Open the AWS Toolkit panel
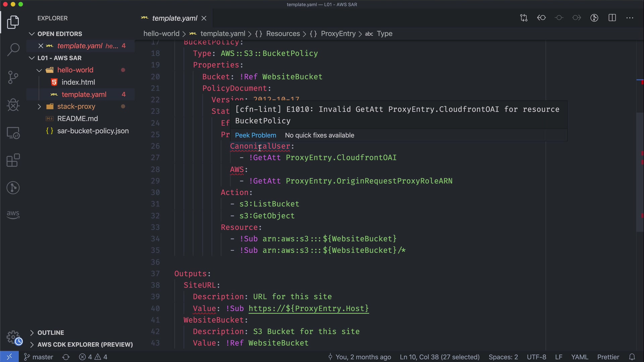The height and width of the screenshot is (362, 644). (13, 215)
